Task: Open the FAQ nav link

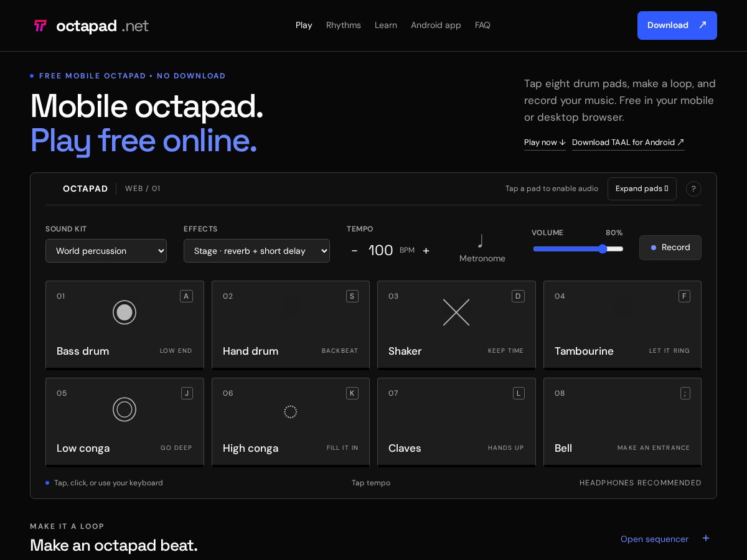Action: point(482,26)
